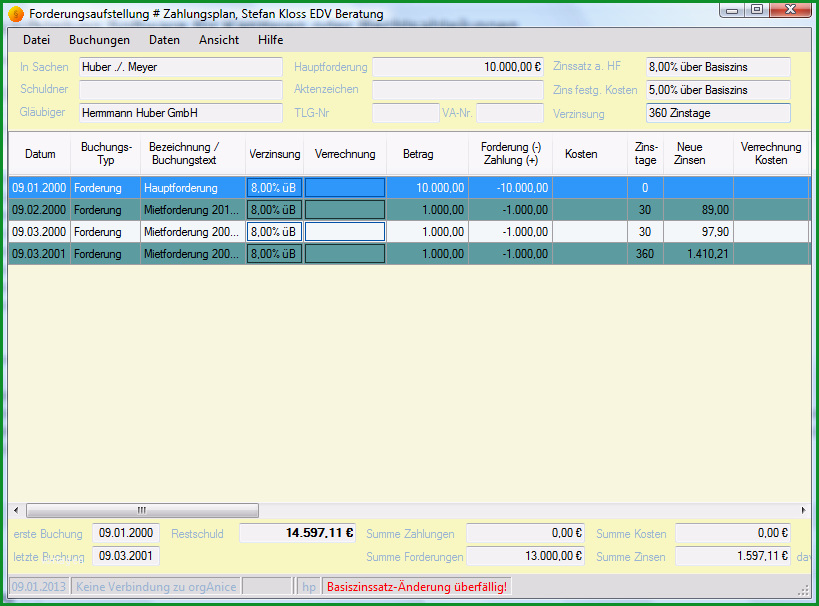819x606 pixels.
Task: Click the scroll left arrow of horizontal scrollbar
Action: (x=16, y=510)
